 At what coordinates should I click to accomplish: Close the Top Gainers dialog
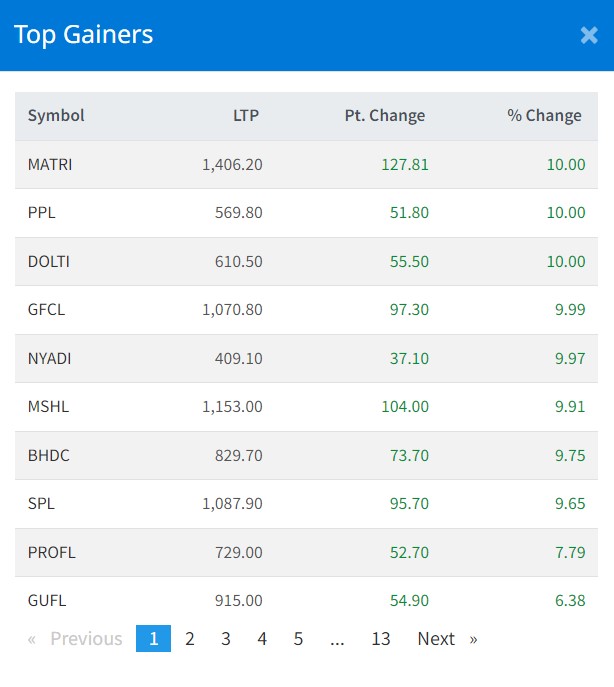pyautogui.click(x=589, y=35)
